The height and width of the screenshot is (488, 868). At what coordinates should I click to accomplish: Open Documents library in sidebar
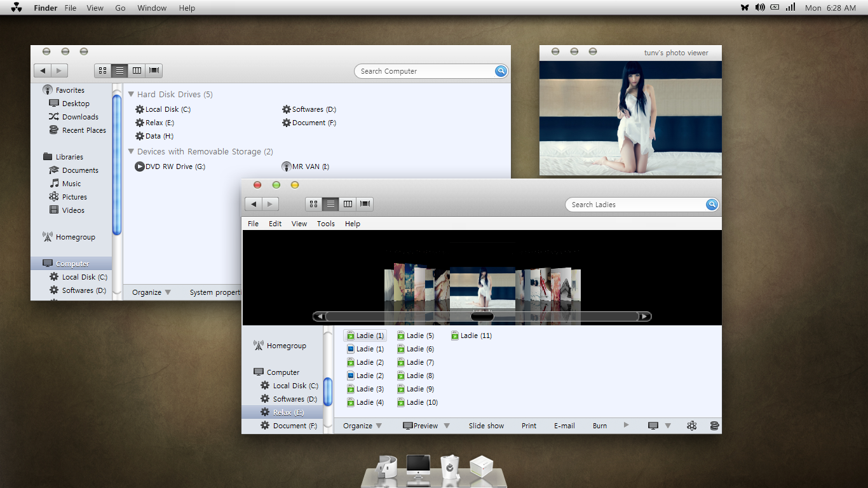pos(74,170)
